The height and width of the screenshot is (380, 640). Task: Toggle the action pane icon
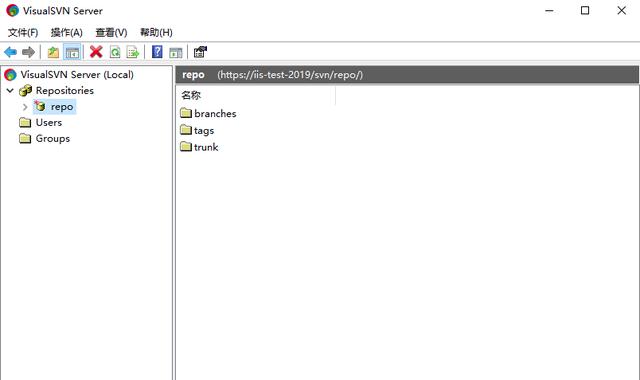pos(176,52)
